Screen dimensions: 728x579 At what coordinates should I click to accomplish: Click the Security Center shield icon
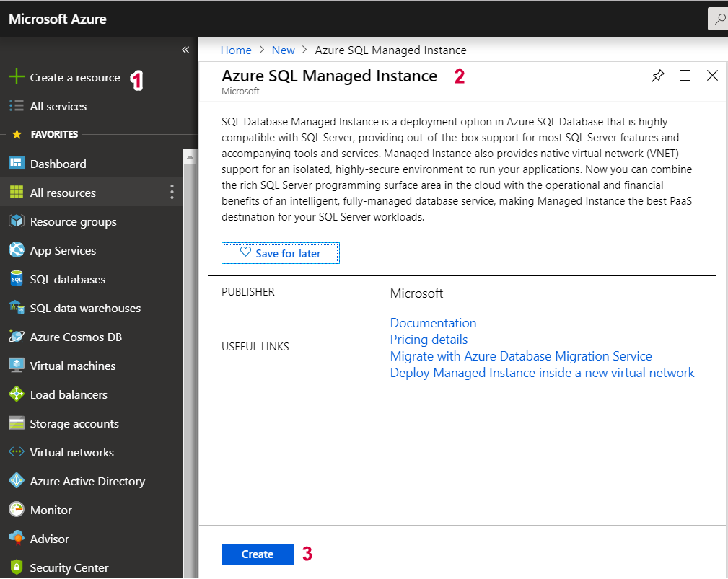point(17,567)
